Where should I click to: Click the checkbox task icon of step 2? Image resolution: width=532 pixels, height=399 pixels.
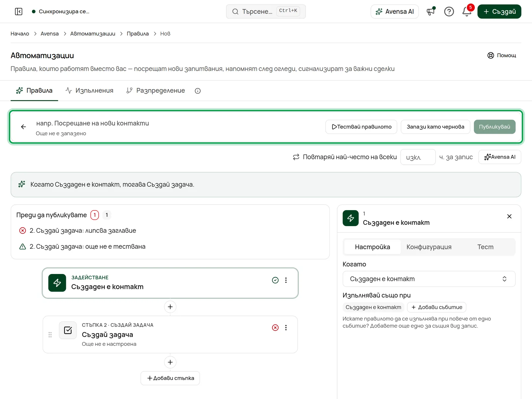68,330
